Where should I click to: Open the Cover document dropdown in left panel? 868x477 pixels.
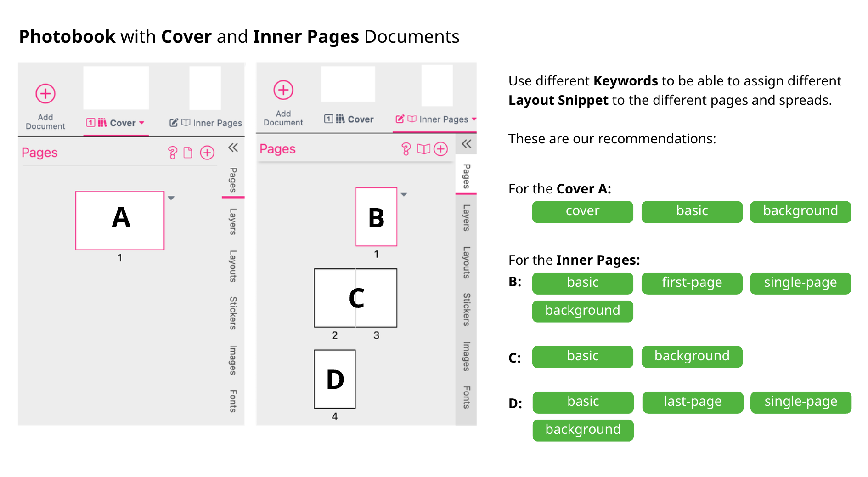click(x=141, y=123)
